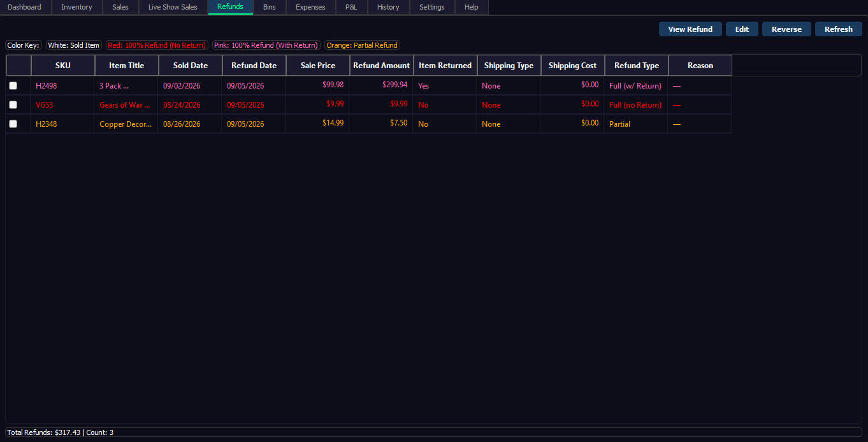Click sold date 08/24/2026
This screenshot has height=442, width=868.
tap(182, 105)
